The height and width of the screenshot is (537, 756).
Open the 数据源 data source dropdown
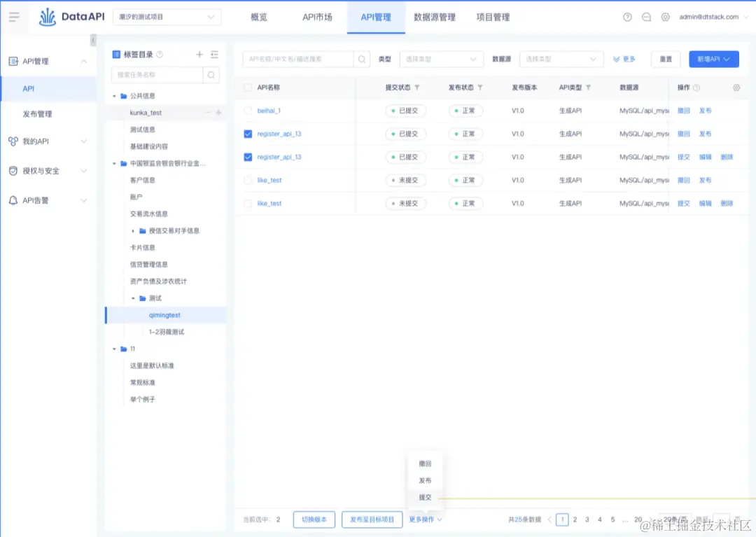[561, 59]
